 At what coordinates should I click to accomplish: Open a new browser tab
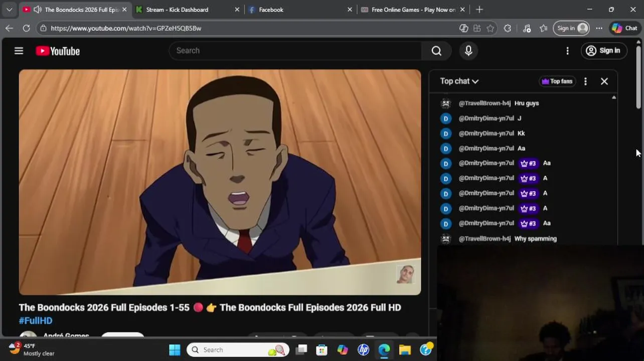[479, 10]
